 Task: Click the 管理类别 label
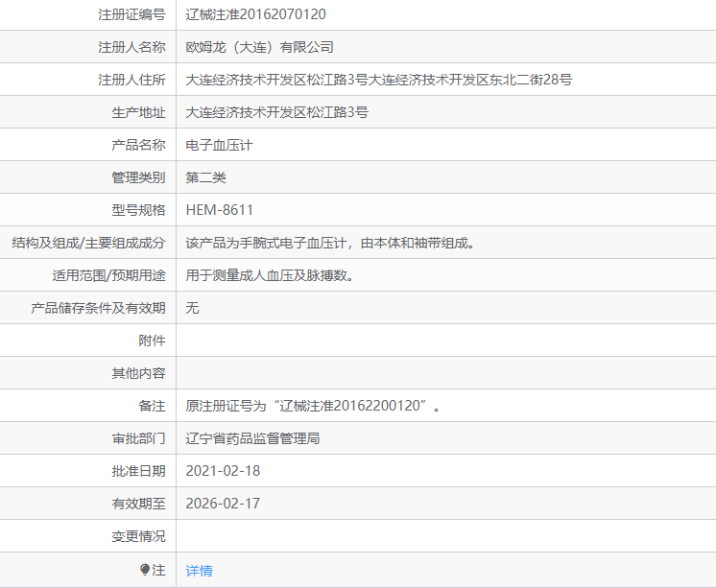pyautogui.click(x=138, y=177)
